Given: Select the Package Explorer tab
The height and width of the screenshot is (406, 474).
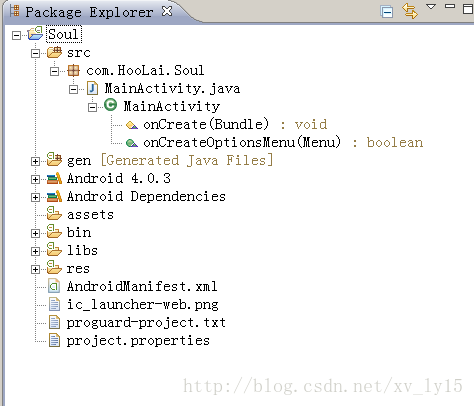Looking at the screenshot, I should point(89,12).
